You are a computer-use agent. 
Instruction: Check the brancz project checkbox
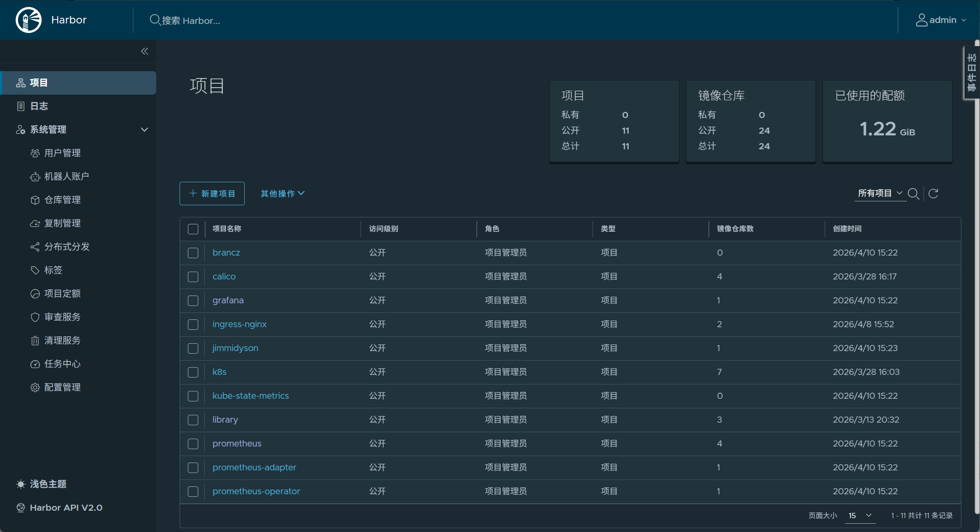193,253
